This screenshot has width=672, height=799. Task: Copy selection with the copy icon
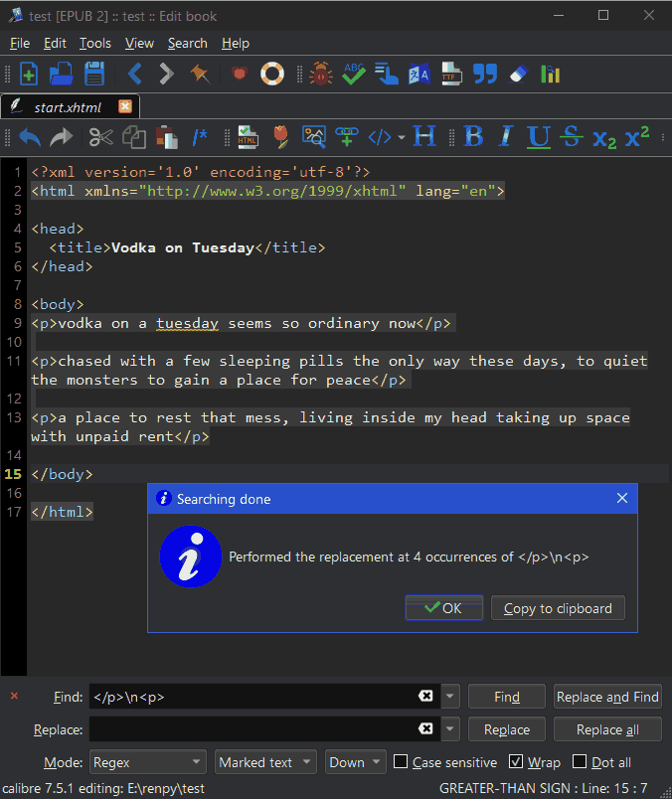(134, 137)
